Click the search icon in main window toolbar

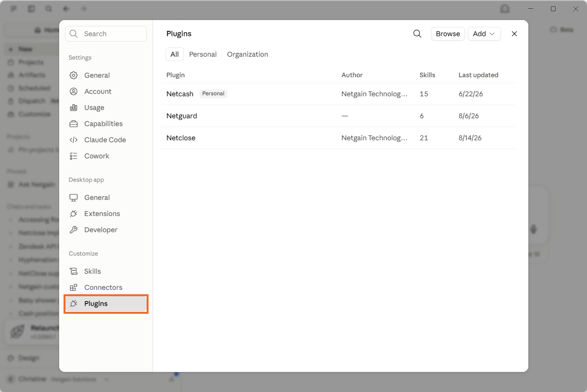[48, 9]
